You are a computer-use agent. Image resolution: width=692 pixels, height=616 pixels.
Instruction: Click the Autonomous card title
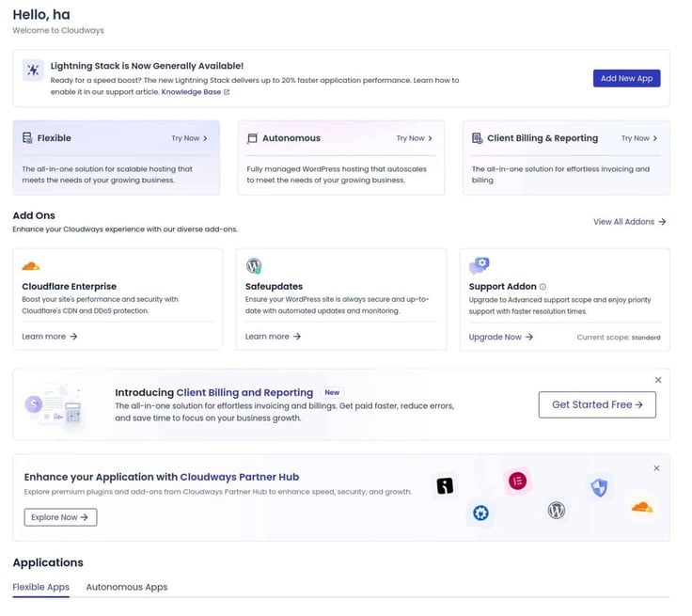291,138
